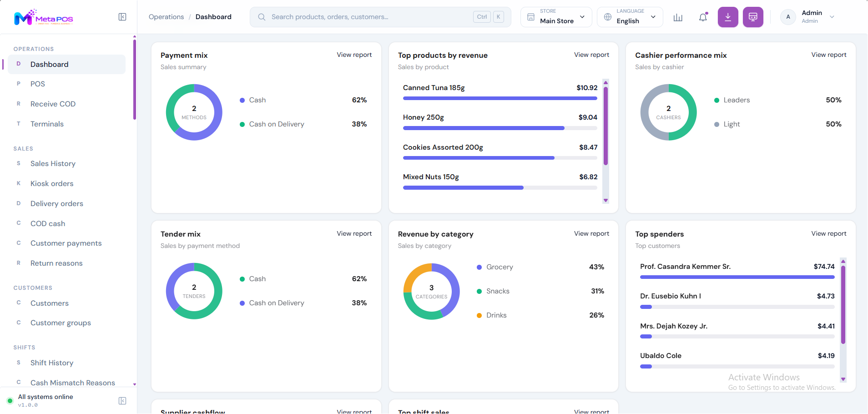Click the Honey 250g revenue bar
Viewport: 868px width, 414px height.
500,128
